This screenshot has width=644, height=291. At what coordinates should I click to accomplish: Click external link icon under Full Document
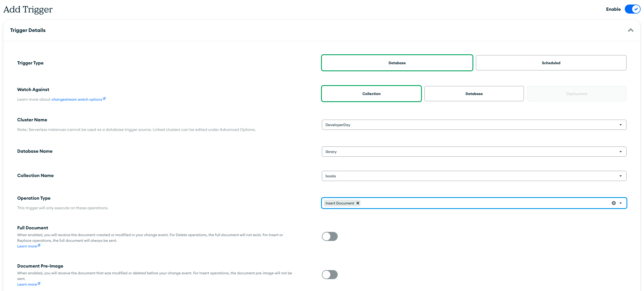pyautogui.click(x=39, y=245)
